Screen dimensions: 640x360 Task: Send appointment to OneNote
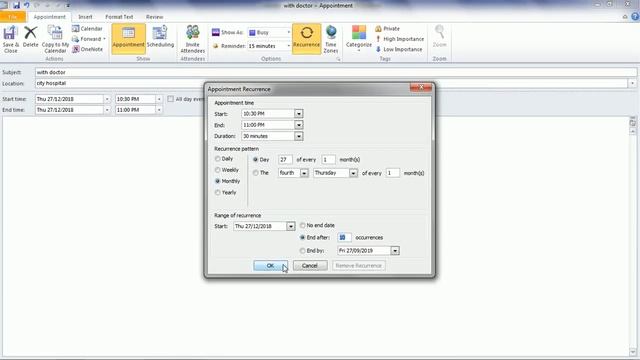[87, 49]
